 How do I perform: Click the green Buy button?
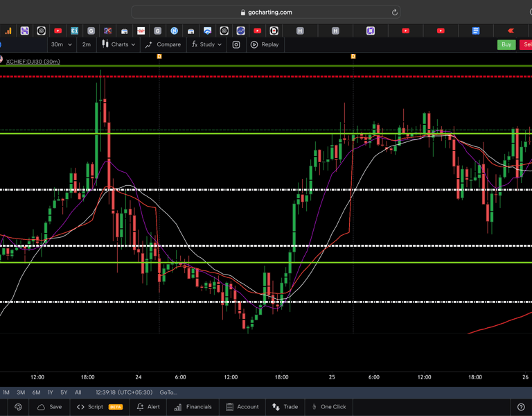click(506, 44)
